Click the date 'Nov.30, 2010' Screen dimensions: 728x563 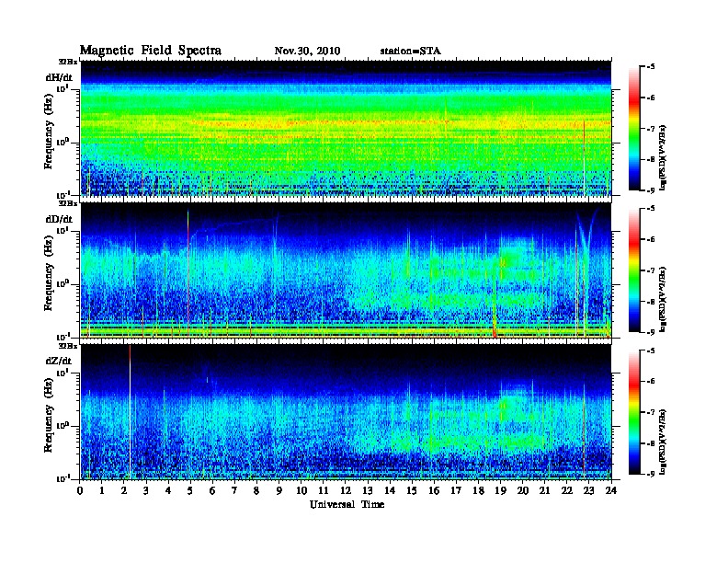point(307,52)
